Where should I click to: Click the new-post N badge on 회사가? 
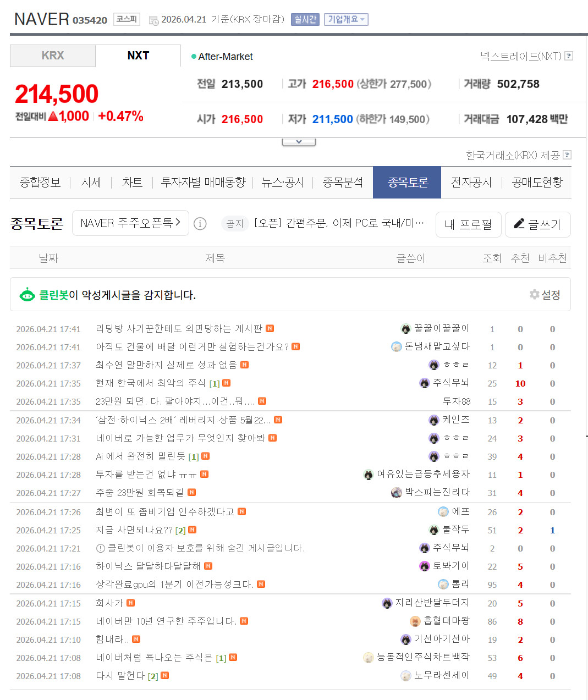click(x=130, y=603)
